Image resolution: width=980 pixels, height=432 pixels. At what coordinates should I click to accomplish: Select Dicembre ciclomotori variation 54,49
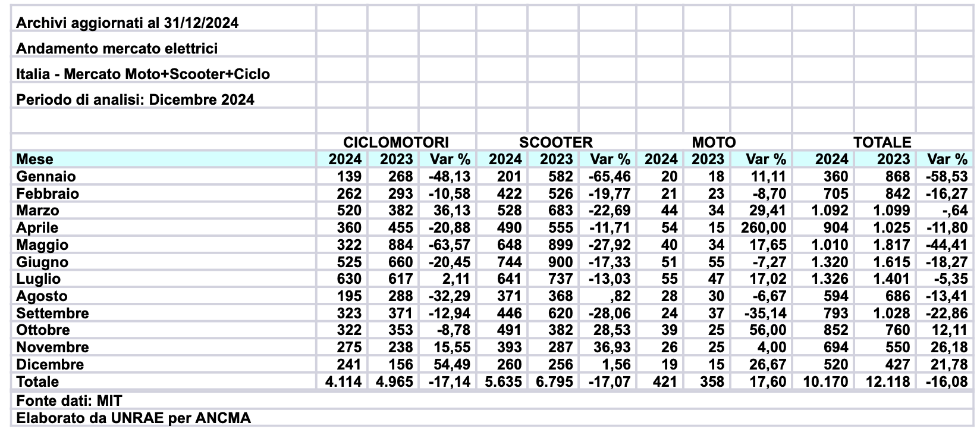coord(453,365)
